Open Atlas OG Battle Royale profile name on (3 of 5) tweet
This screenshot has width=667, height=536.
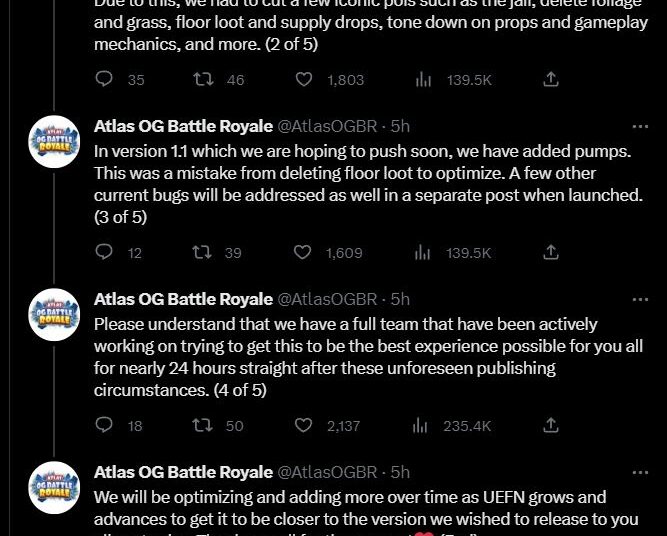tap(182, 127)
